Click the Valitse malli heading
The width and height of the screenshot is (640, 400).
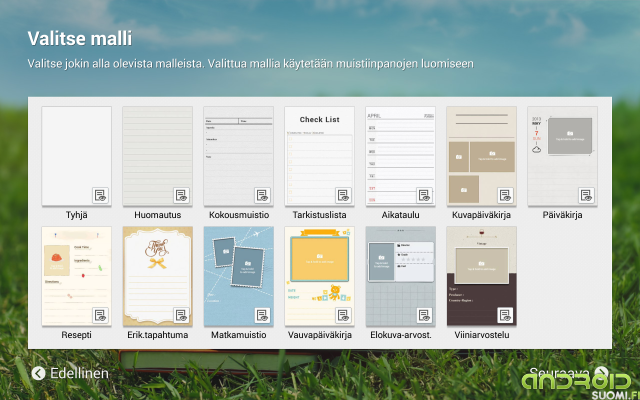pos(80,39)
